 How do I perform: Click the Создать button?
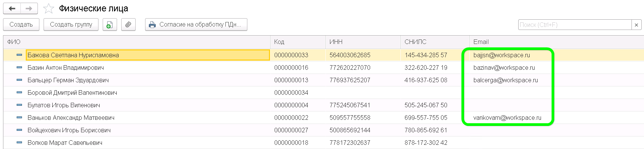click(x=21, y=25)
